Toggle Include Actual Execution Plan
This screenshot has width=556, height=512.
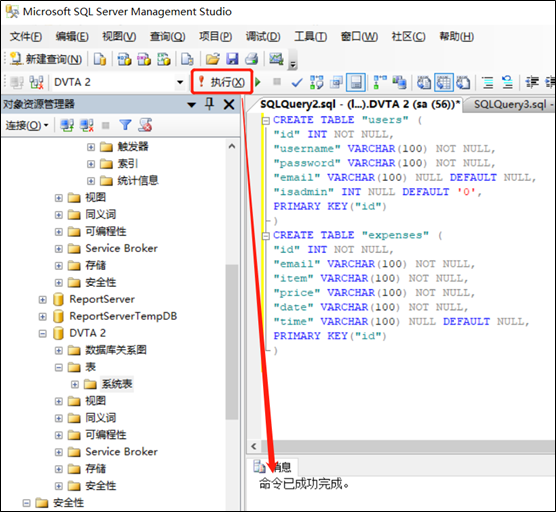pos(380,82)
